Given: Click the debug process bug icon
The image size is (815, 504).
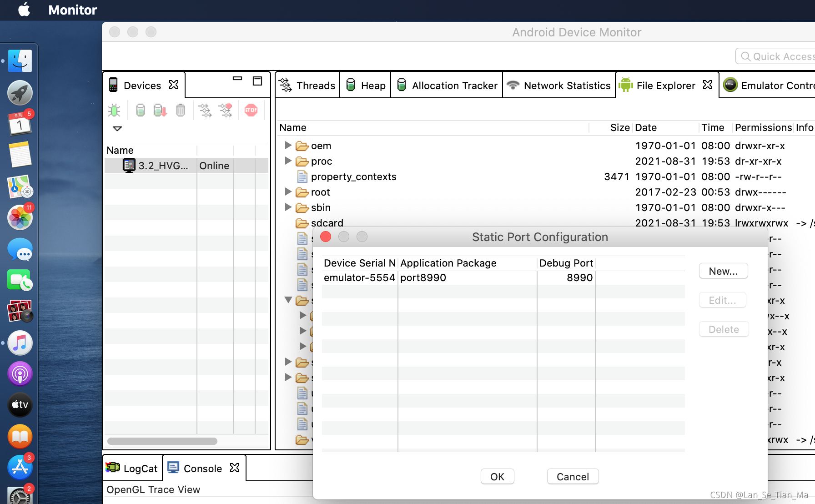Looking at the screenshot, I should click(x=114, y=110).
